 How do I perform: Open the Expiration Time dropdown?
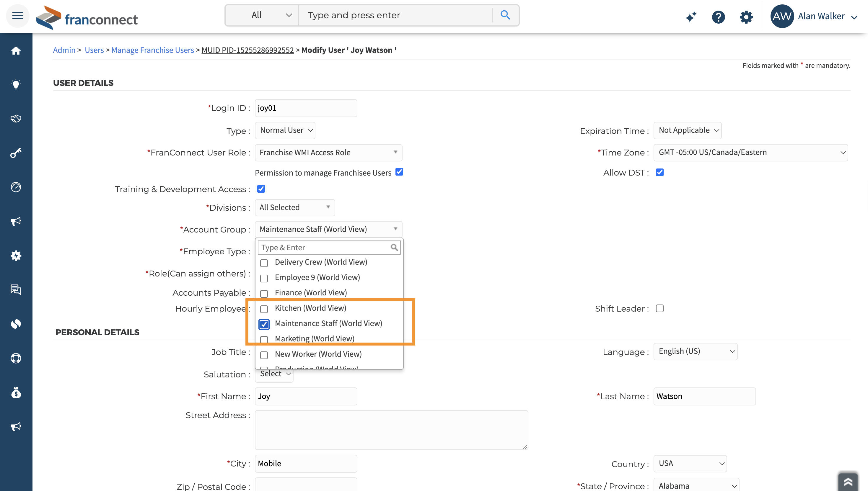(687, 130)
